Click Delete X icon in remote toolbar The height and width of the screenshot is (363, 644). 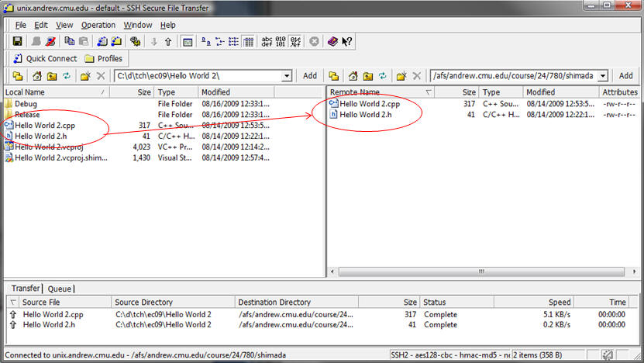pyautogui.click(x=416, y=76)
